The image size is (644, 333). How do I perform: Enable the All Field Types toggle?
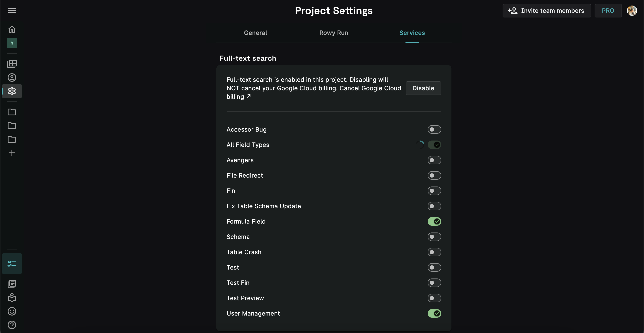[434, 144]
